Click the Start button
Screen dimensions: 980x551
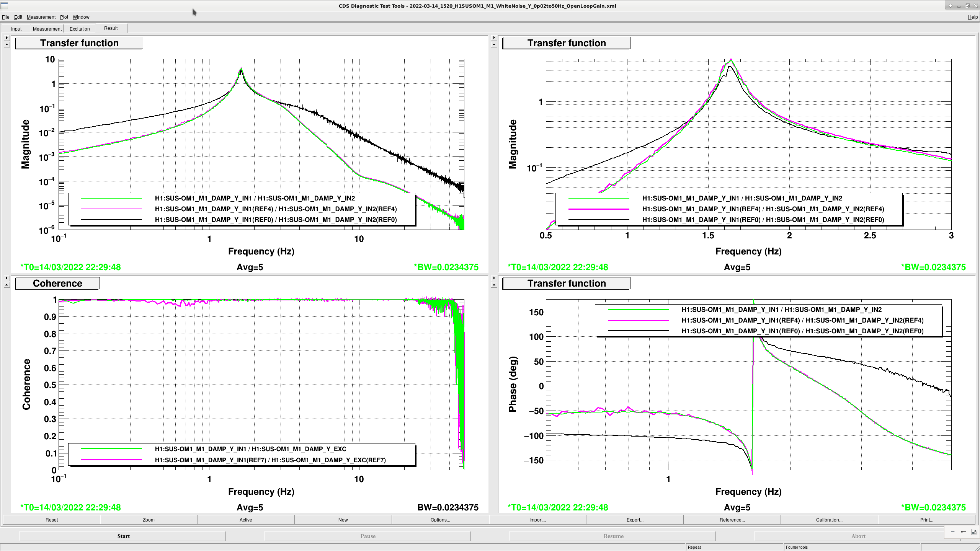[x=122, y=536]
